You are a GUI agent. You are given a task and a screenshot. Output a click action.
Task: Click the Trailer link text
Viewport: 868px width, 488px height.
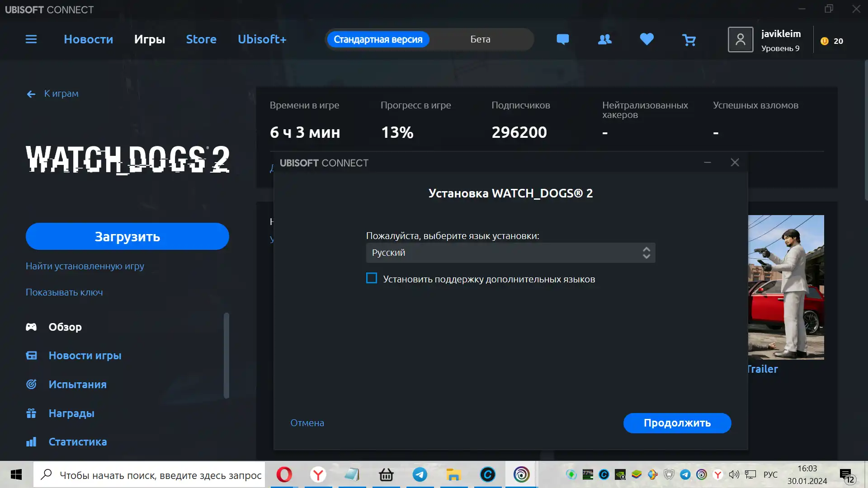tap(763, 369)
